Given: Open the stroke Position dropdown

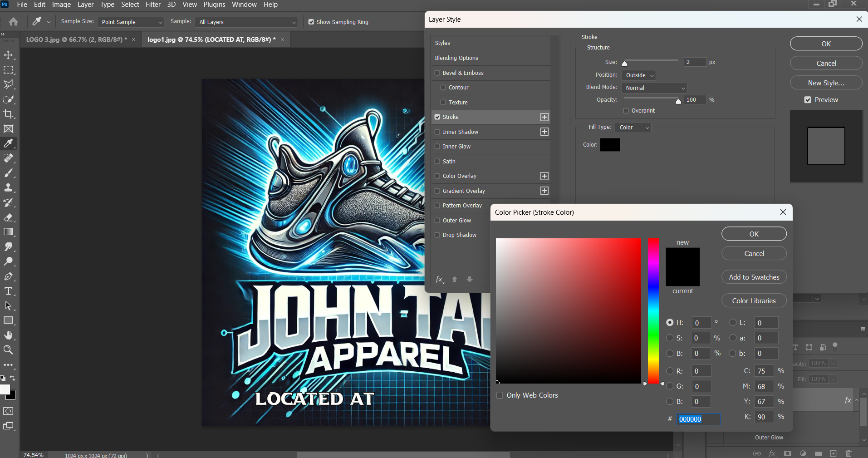Looking at the screenshot, I should 639,75.
